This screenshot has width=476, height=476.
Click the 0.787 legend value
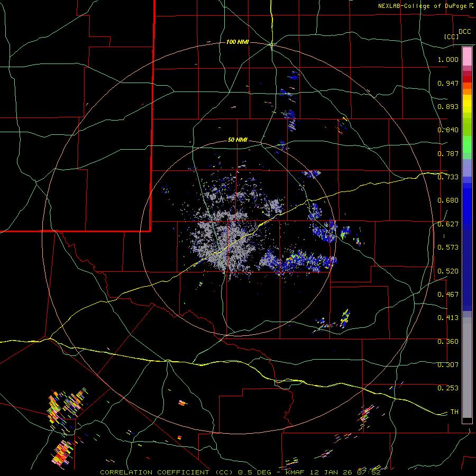coord(448,153)
